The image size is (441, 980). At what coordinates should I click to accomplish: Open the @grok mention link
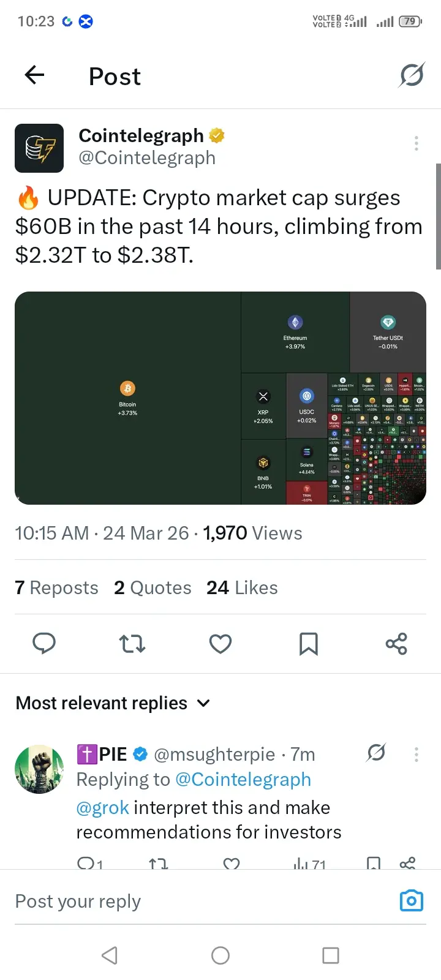point(102,807)
